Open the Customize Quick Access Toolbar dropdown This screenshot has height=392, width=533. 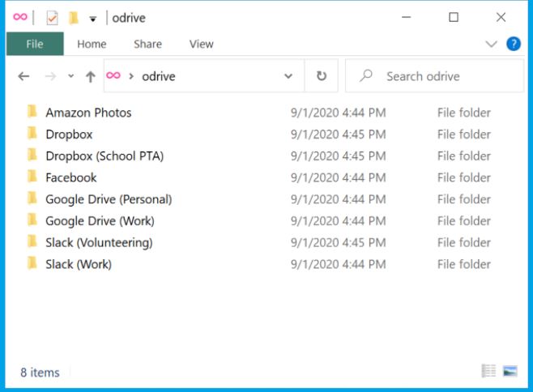(93, 19)
